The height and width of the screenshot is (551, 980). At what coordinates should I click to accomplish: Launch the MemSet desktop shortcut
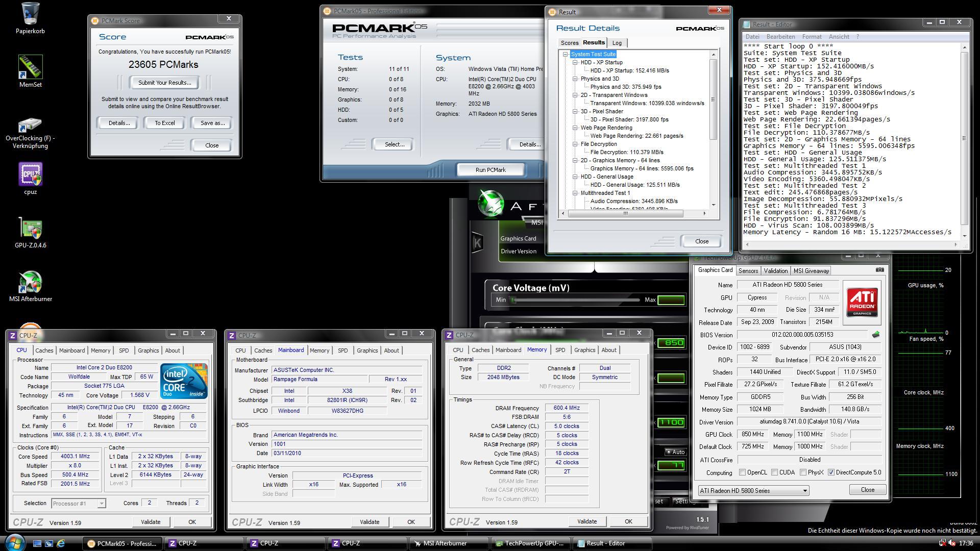tap(30, 67)
